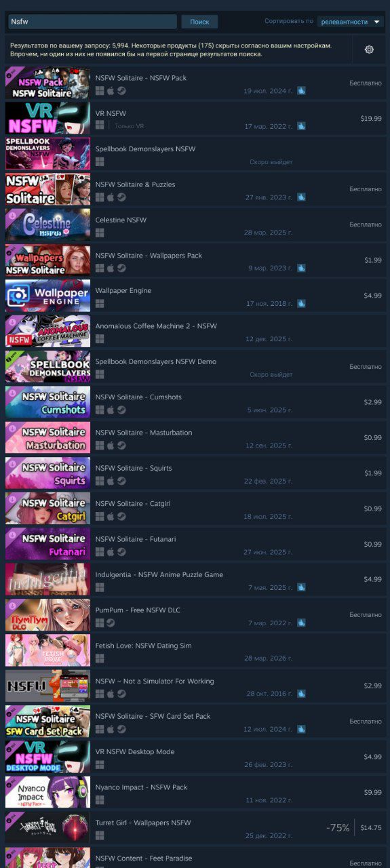Click the SteamOS icon under PumPum Free NSFW DLC

[x=111, y=623]
